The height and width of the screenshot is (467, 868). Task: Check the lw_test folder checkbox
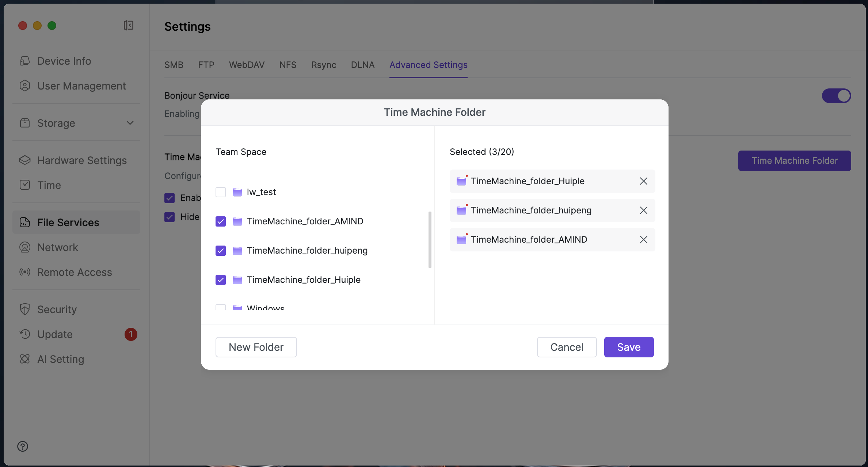tap(221, 192)
